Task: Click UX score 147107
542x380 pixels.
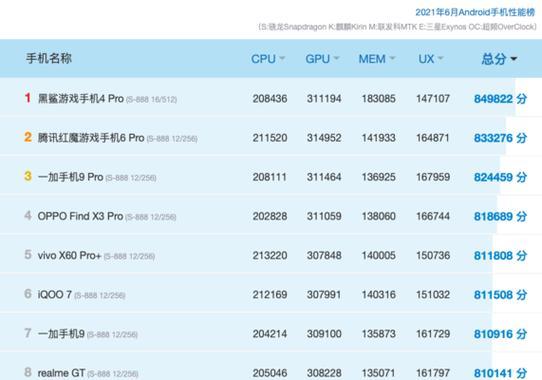Action: (x=433, y=99)
